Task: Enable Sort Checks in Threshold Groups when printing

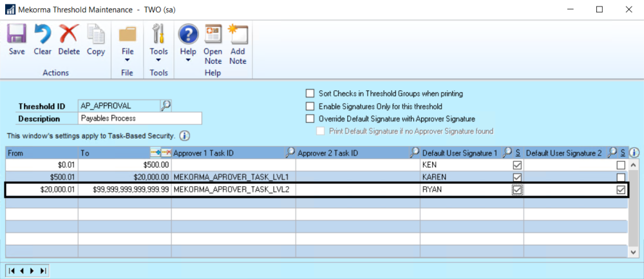Action: pos(310,93)
